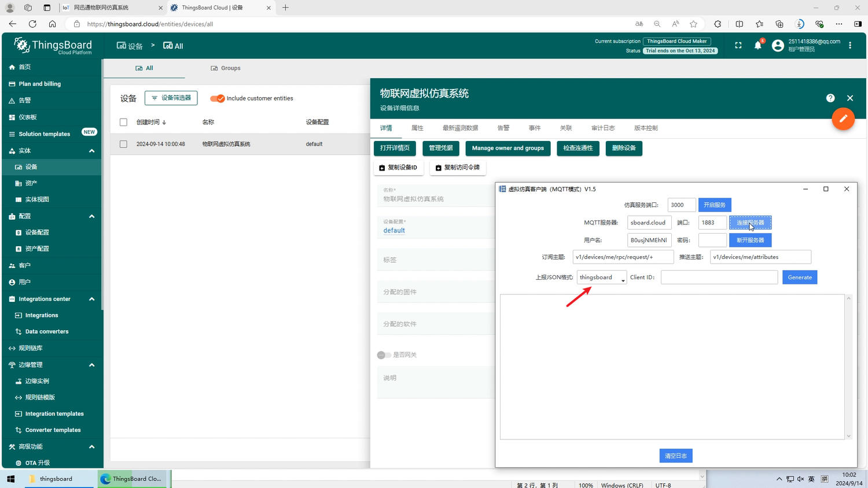Click the orange pencil edit button
Screen dimensions: 868x488
(843, 119)
